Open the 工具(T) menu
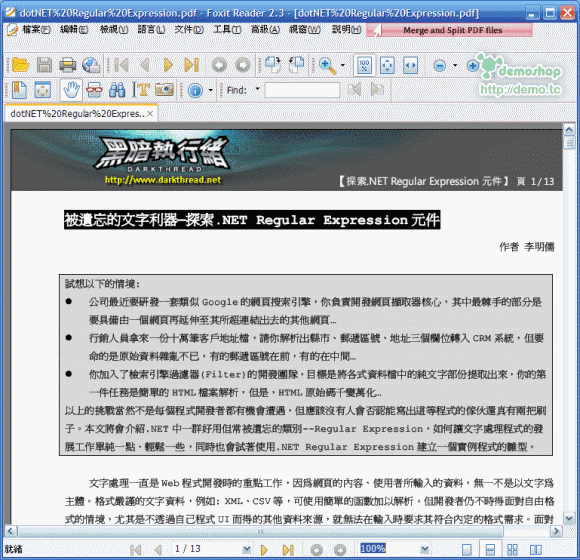580x560 pixels. [x=227, y=30]
